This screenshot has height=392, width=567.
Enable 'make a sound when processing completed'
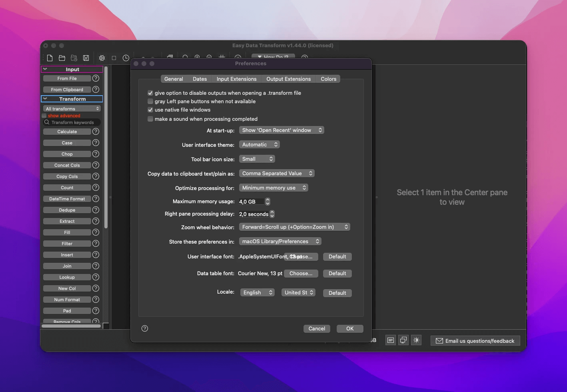click(x=150, y=119)
